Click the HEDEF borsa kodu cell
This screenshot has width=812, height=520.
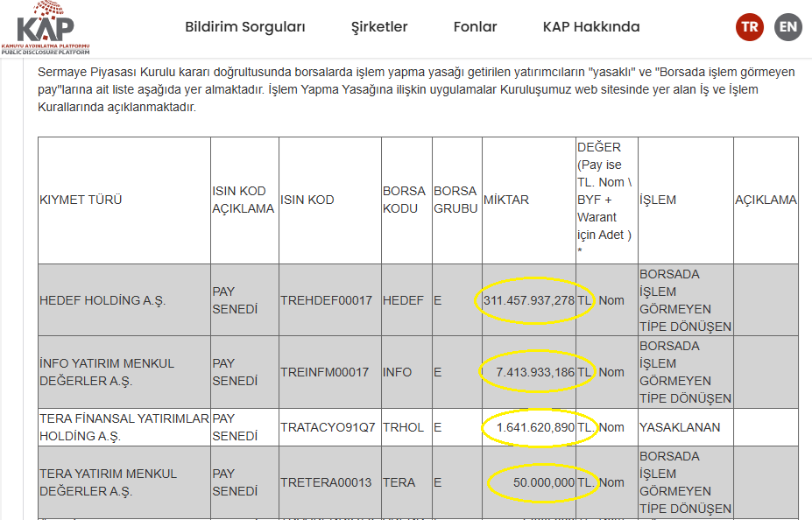[406, 300]
